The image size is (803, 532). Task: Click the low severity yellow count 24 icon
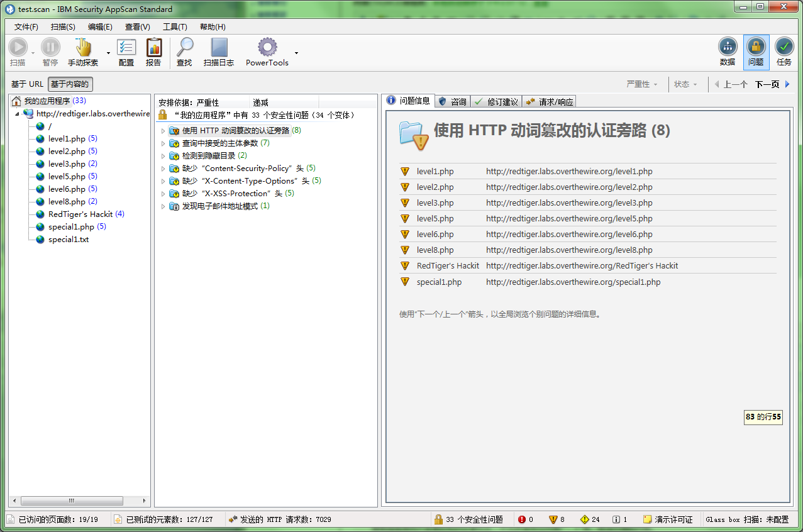[585, 519]
